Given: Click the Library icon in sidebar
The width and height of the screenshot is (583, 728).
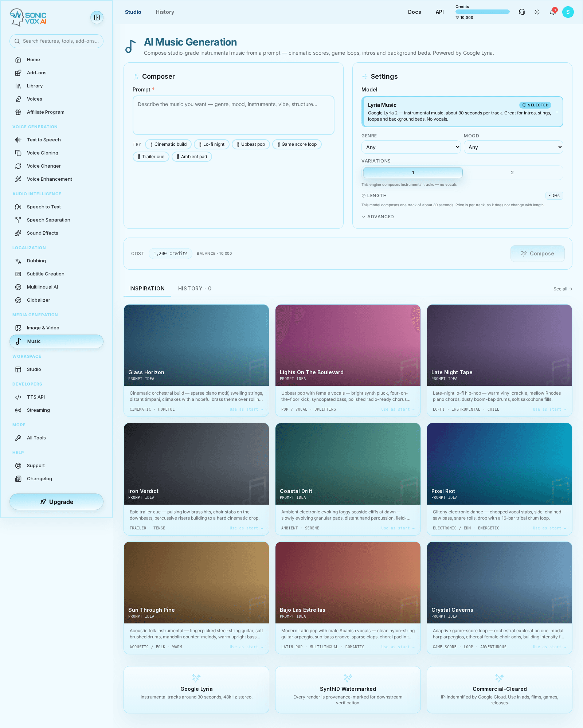Looking at the screenshot, I should 18,86.
